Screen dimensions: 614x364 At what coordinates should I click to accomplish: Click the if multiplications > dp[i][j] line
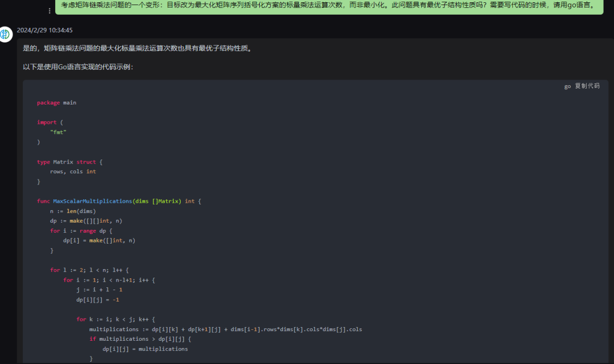[140, 339]
